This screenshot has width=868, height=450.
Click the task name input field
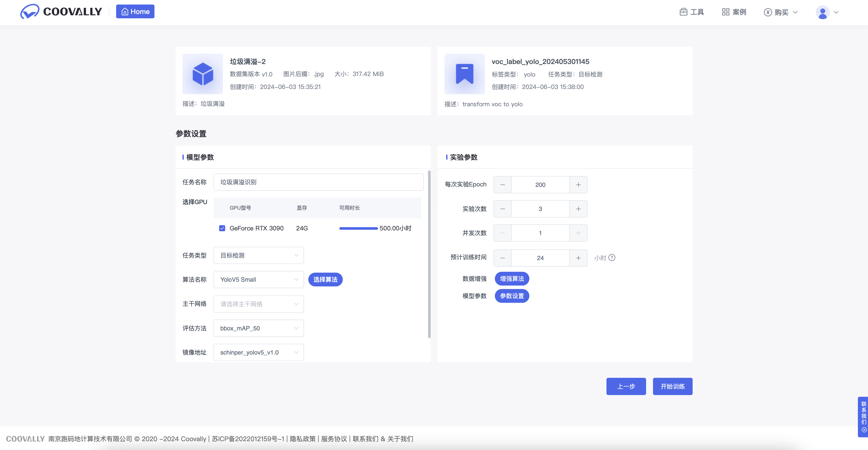(x=318, y=182)
